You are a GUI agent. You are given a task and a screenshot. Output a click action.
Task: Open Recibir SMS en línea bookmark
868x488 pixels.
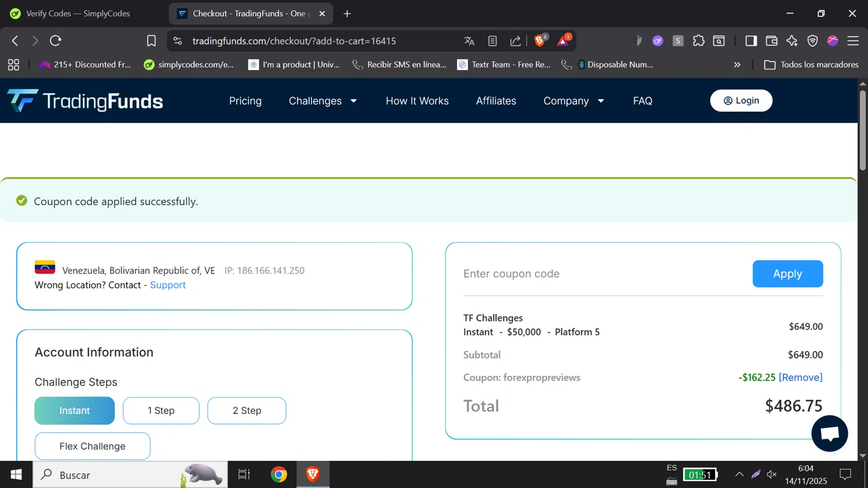click(x=399, y=65)
